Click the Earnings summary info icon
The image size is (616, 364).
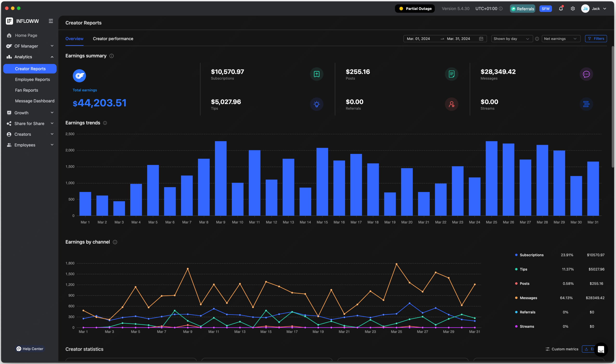tap(111, 56)
